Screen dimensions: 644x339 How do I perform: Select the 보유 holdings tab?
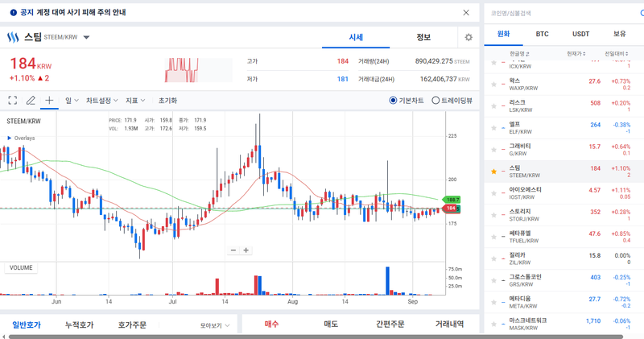point(619,34)
